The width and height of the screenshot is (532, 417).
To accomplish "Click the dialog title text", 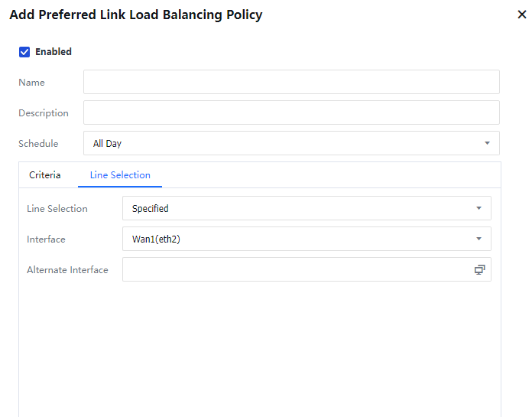I will point(135,15).
